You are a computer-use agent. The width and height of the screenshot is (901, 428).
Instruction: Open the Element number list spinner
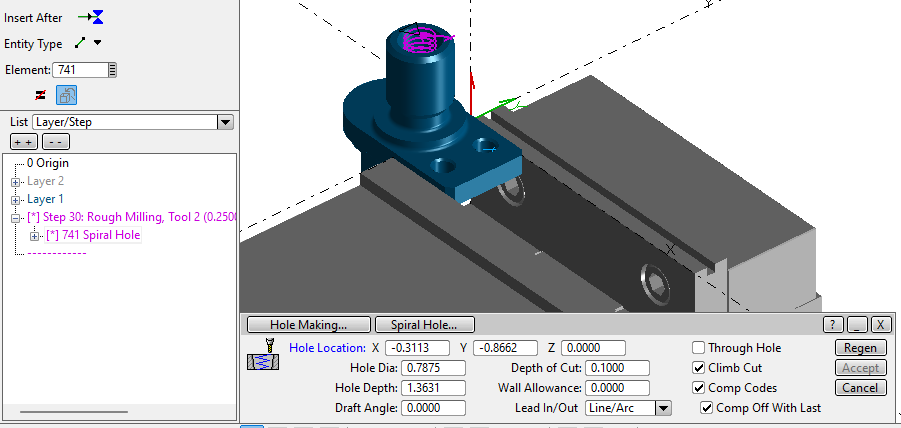(x=113, y=70)
